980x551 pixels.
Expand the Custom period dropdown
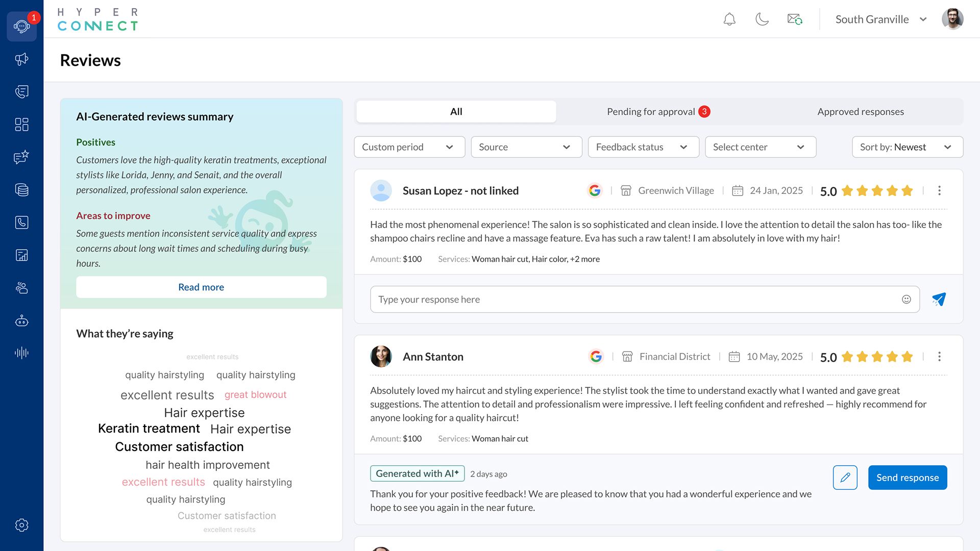(x=409, y=147)
